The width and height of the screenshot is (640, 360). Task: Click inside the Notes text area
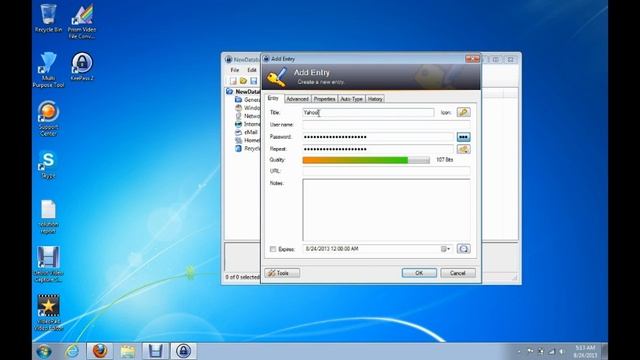pos(386,210)
